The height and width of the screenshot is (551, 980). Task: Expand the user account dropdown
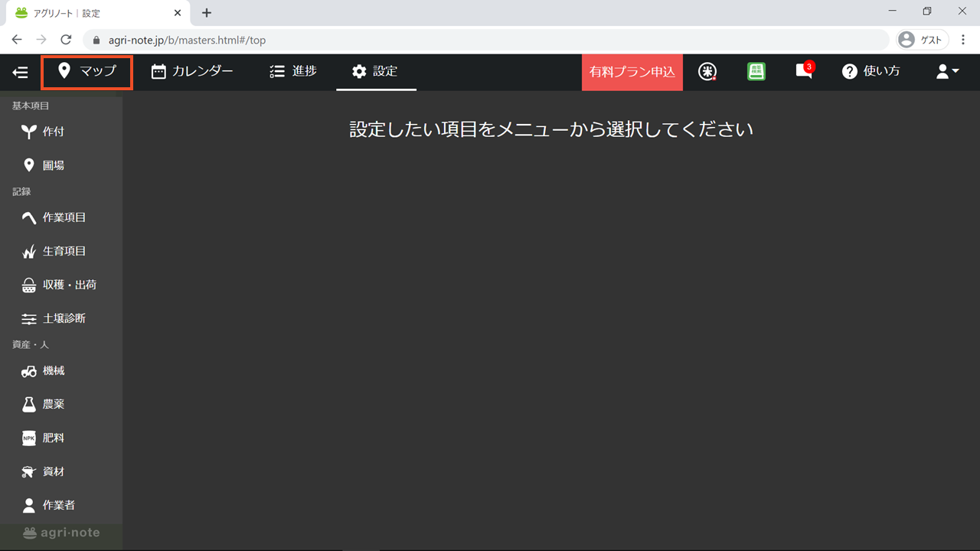click(947, 72)
